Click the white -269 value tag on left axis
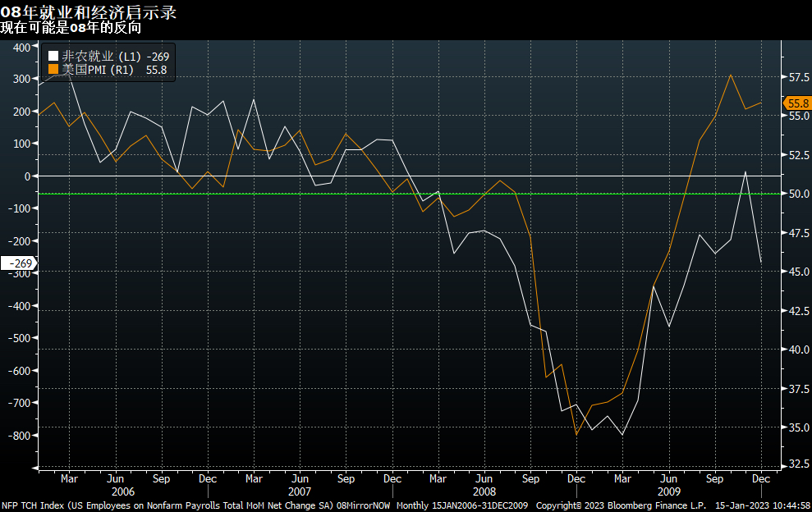This screenshot has width=812, height=512. [17, 263]
